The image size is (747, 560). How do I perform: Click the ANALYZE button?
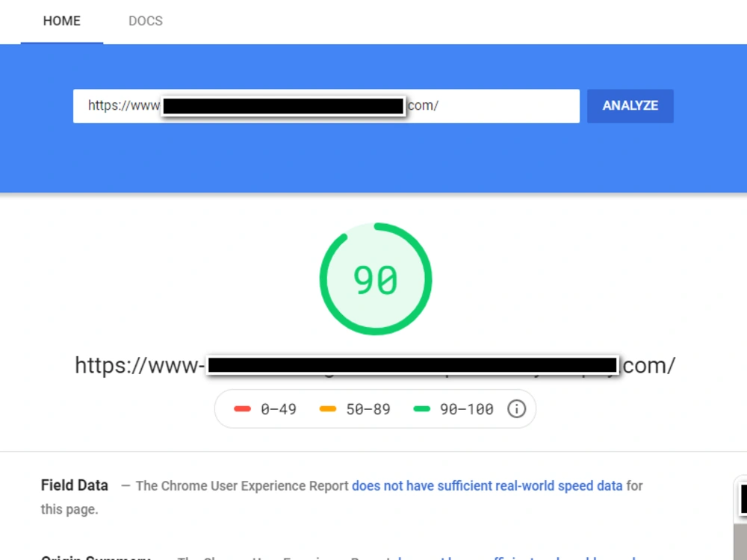tap(630, 106)
